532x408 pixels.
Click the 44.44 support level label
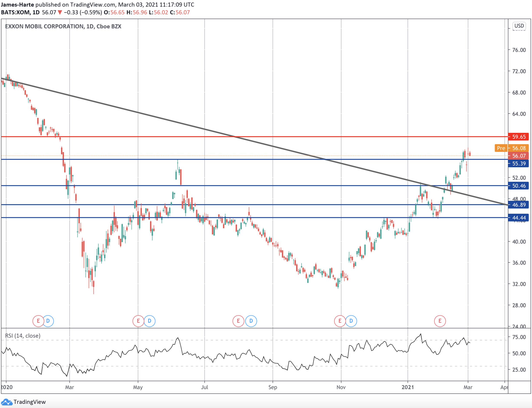[519, 218]
